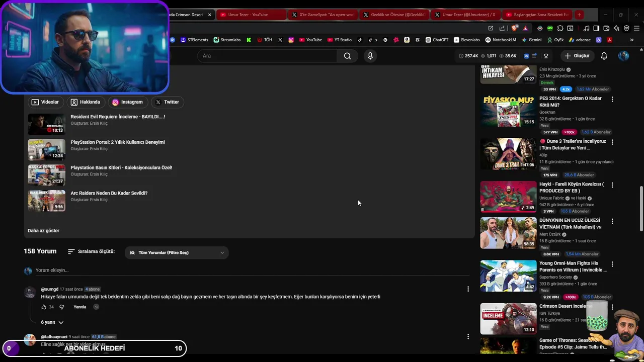Open YouTube bookmark

[310, 40]
